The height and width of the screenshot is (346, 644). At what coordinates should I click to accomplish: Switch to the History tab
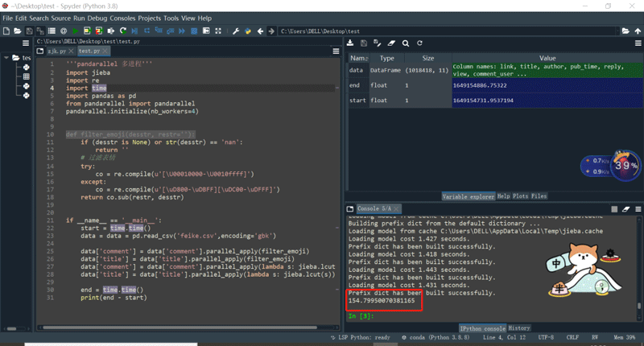519,328
